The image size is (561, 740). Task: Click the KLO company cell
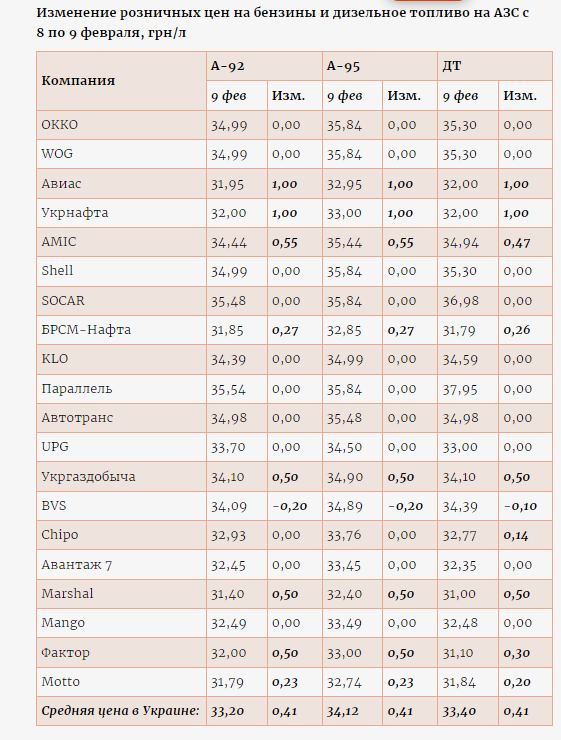55,359
